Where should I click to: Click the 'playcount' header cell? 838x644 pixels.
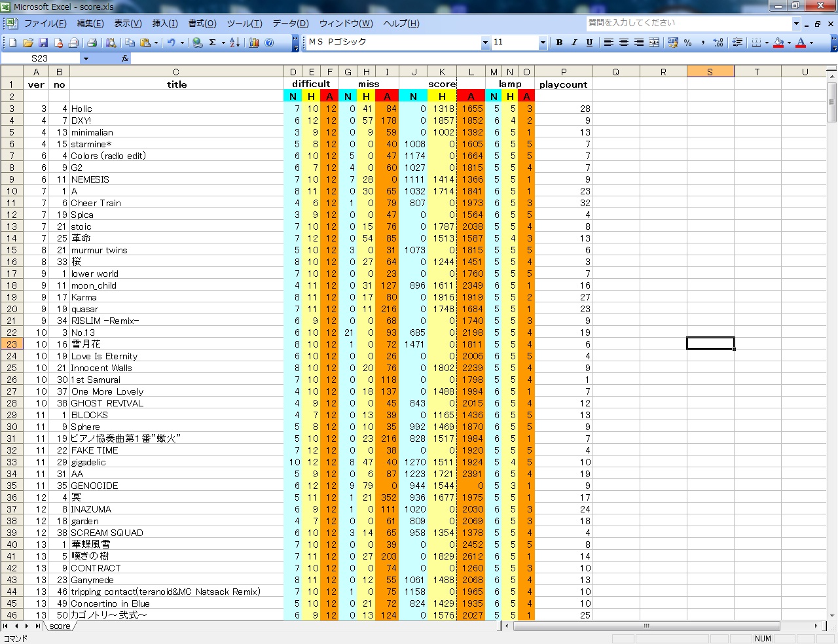pyautogui.click(x=564, y=84)
